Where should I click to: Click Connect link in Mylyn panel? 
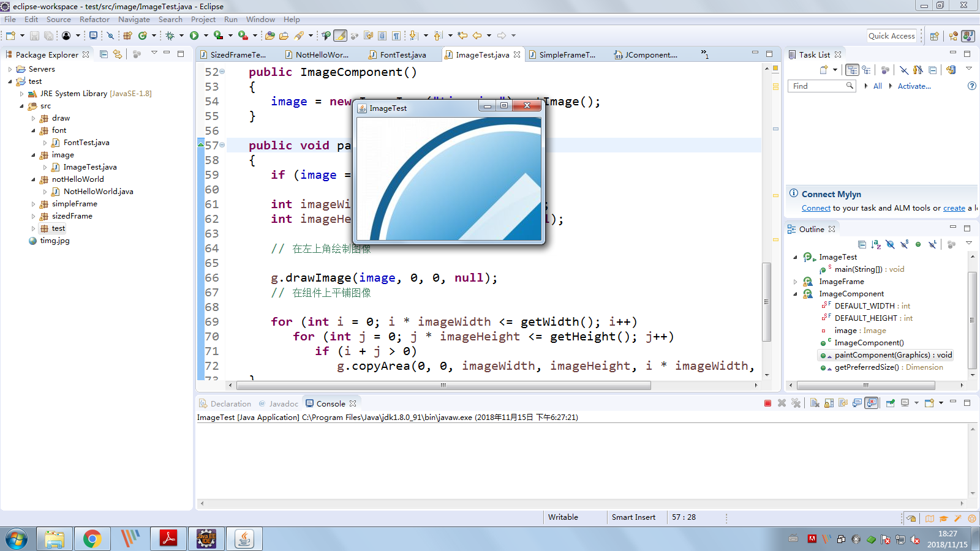pyautogui.click(x=816, y=208)
